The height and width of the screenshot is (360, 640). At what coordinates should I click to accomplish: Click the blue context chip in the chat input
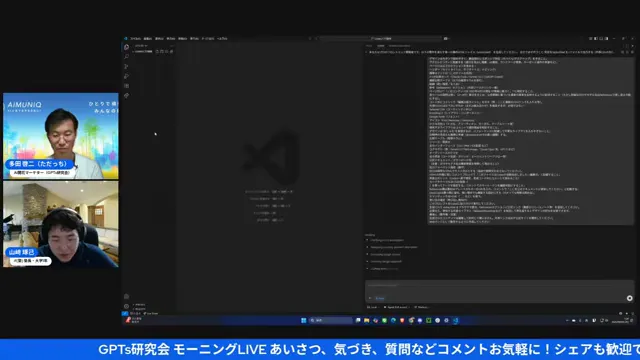[x=380, y=298]
